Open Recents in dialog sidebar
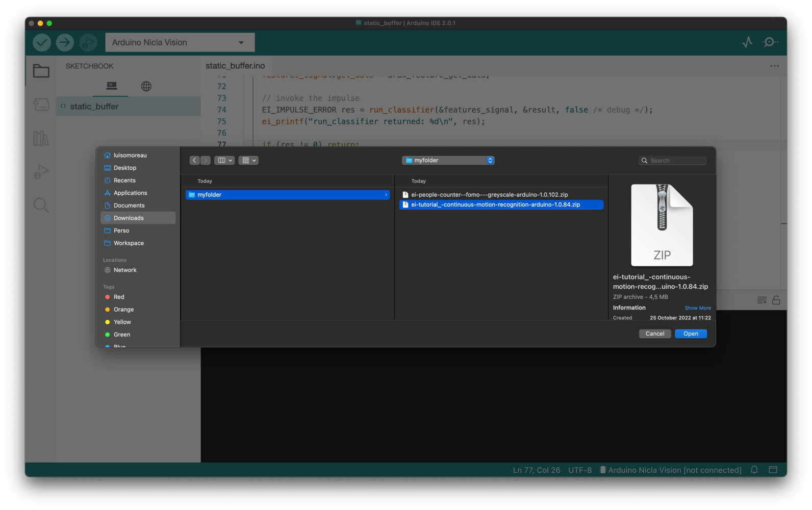Viewport: 812px width, 510px height. [138, 181]
